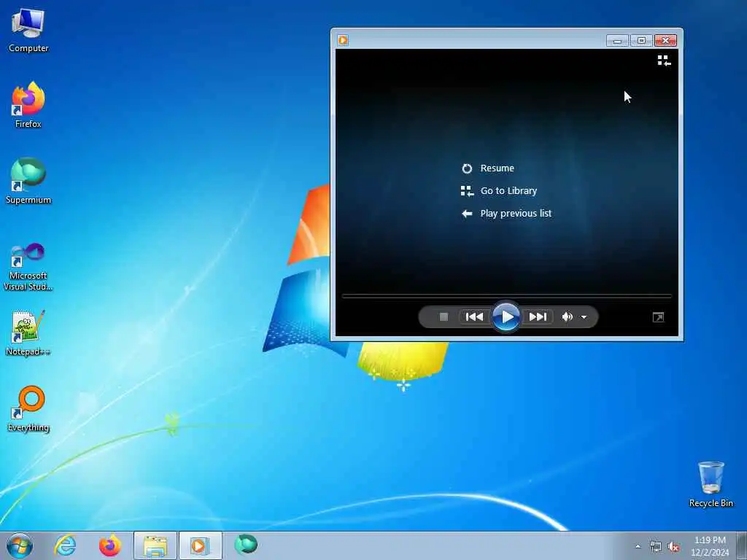
Task: Open Windows Explorer from the taskbar
Action: [x=155, y=545]
